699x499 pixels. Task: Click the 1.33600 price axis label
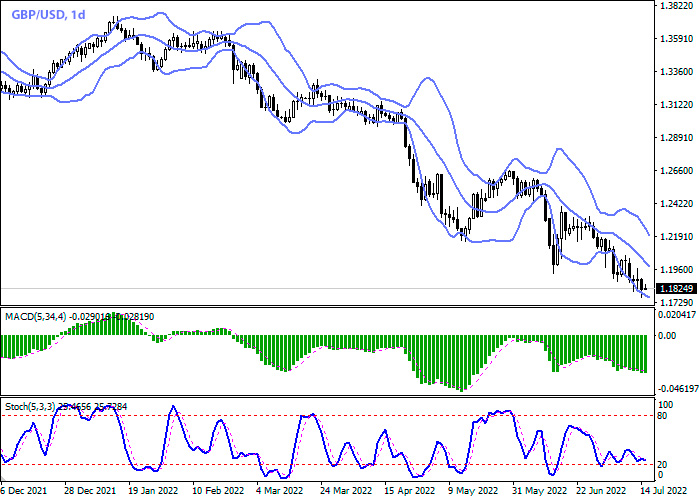pyautogui.click(x=677, y=72)
